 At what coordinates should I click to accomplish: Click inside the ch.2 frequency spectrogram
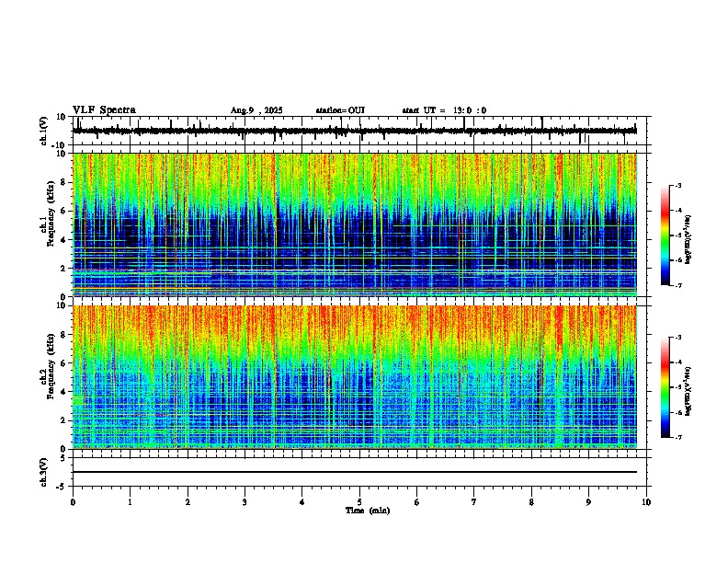point(355,377)
